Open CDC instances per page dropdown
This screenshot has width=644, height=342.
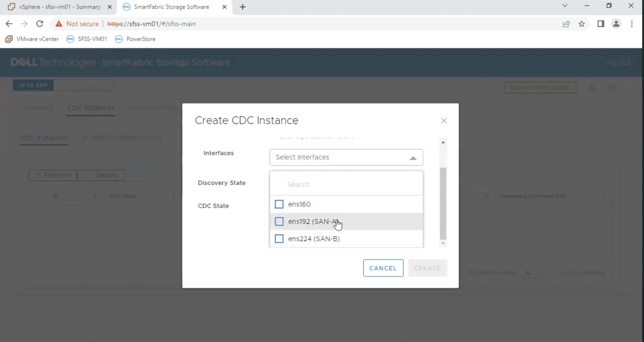533,273
